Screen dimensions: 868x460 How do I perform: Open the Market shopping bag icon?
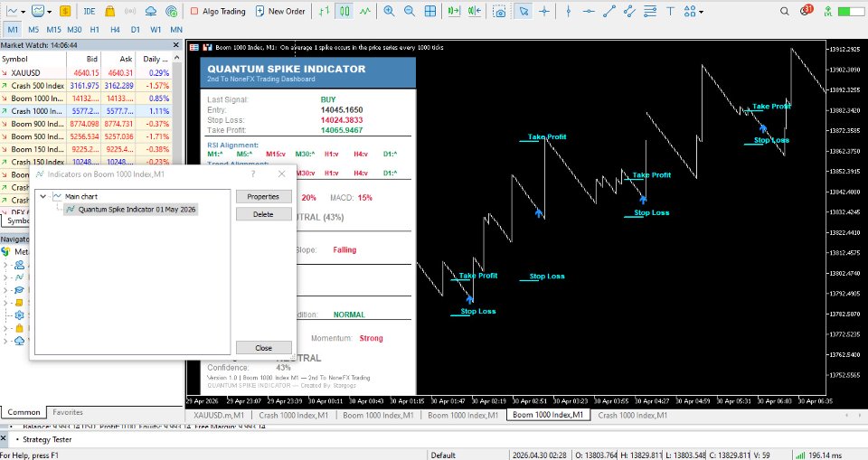(x=109, y=11)
